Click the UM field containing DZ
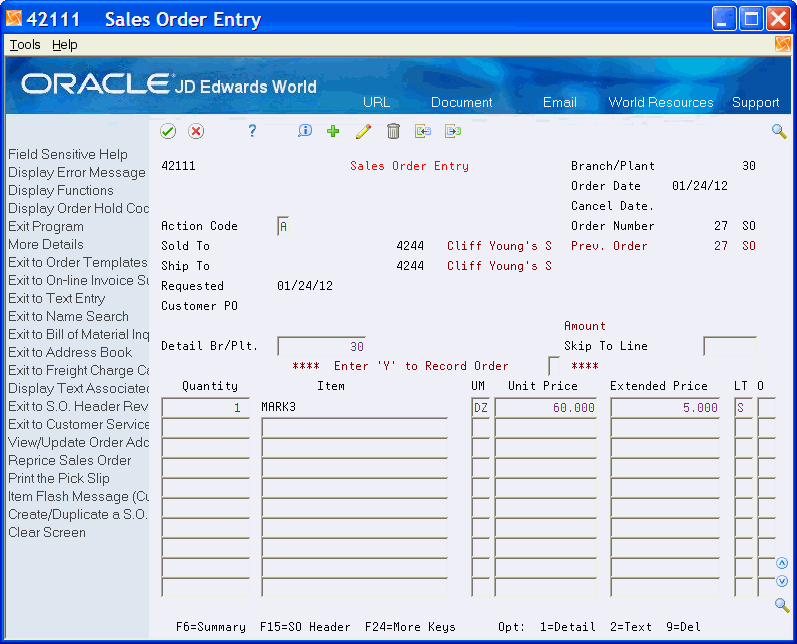Viewport: 797px width, 644px height. (480, 408)
